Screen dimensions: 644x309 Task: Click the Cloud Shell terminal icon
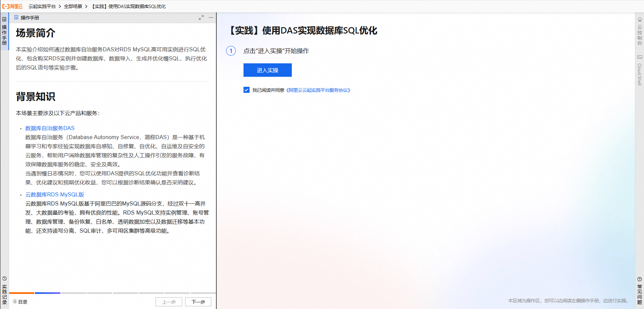640,57
